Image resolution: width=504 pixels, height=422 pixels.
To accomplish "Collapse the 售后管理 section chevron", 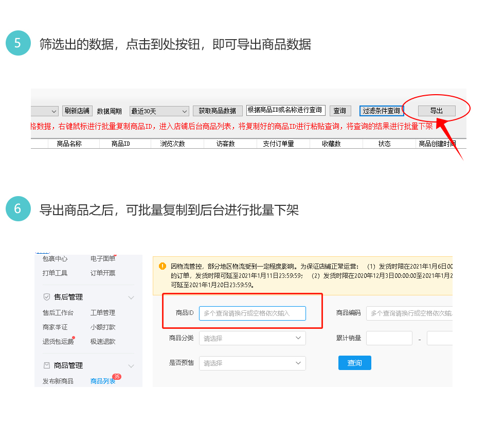I will (131, 297).
